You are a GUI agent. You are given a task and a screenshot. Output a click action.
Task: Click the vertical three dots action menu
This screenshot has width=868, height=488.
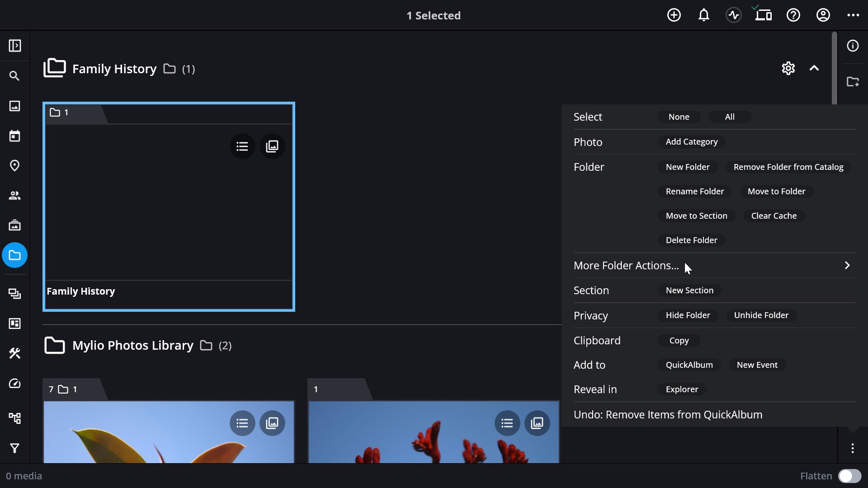pos(853,448)
